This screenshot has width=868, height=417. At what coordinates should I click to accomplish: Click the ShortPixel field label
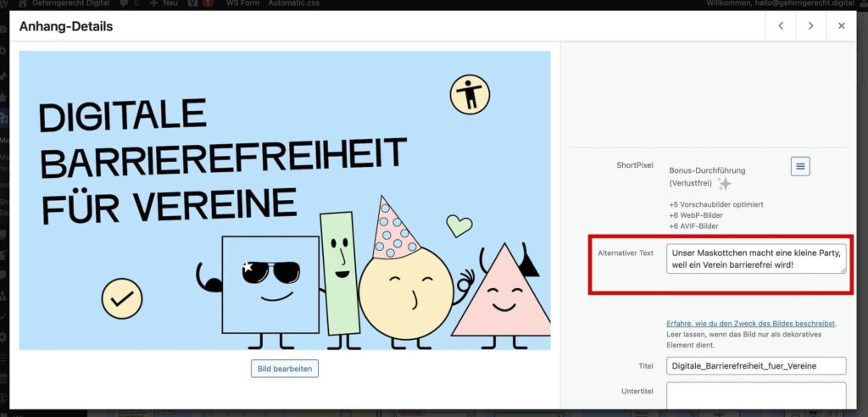(x=635, y=165)
